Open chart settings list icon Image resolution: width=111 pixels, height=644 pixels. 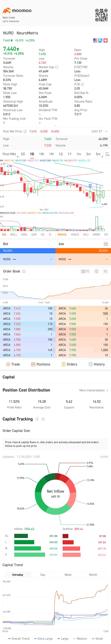click(x=107, y=154)
